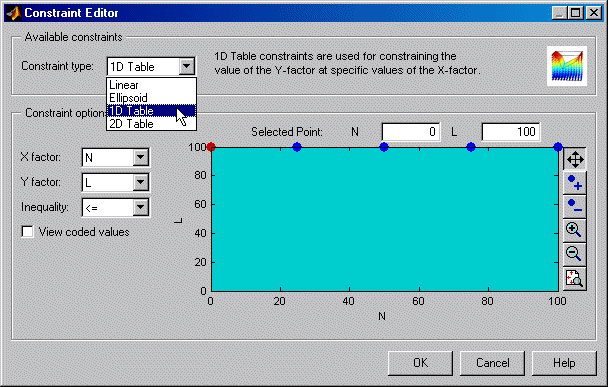This screenshot has height=387, width=608.
Task: Activate the zoom out magnifier icon
Action: point(575,254)
